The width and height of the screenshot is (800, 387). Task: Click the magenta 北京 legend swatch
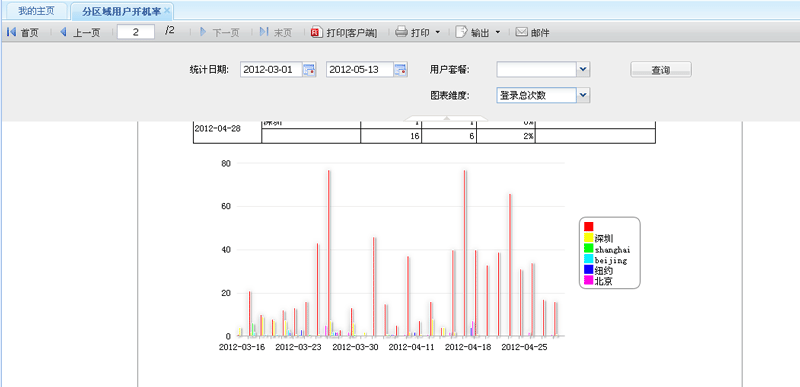pos(588,280)
